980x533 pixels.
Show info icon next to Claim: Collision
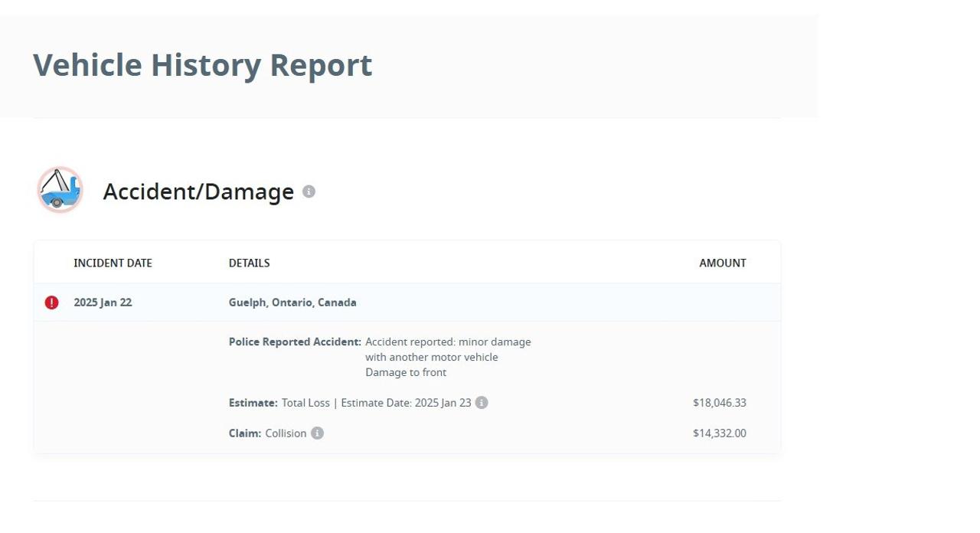317,433
